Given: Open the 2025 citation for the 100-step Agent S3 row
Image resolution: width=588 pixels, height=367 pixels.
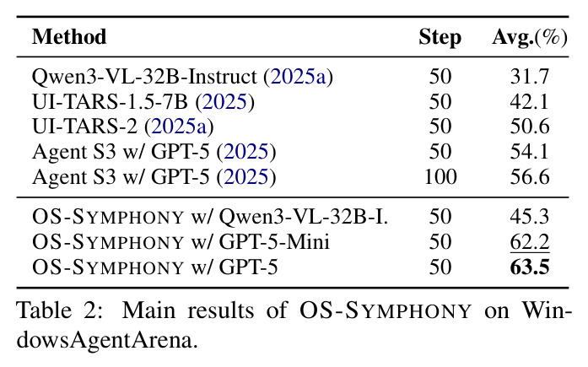Looking at the screenshot, I should pyautogui.click(x=246, y=176).
